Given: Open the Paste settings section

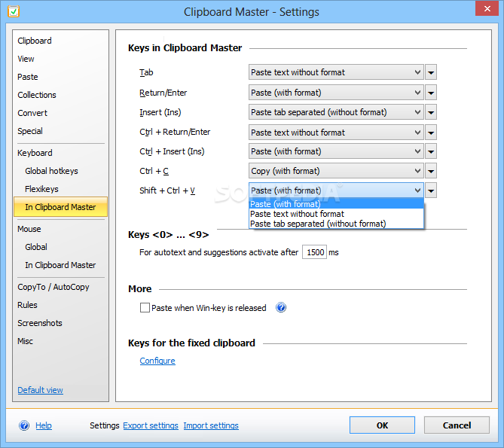Looking at the screenshot, I should pyautogui.click(x=28, y=77).
